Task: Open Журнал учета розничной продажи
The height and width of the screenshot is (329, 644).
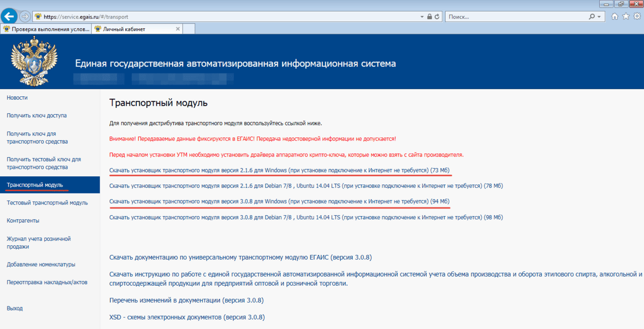Action: click(x=39, y=242)
